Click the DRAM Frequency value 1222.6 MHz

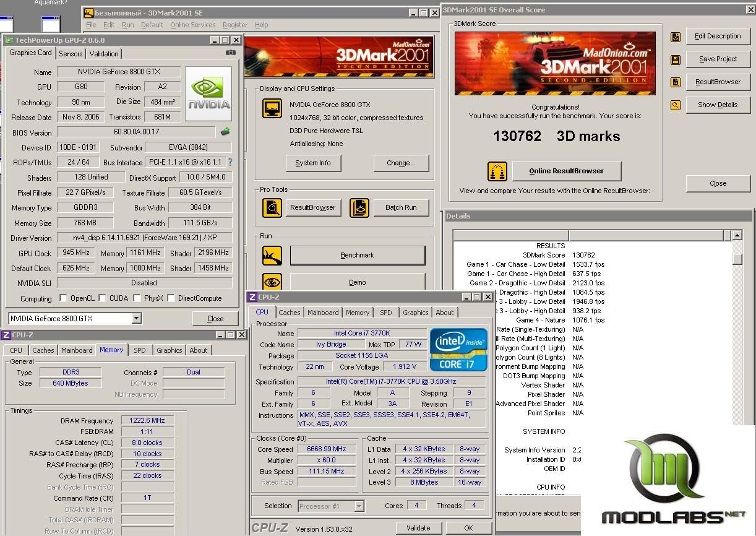coord(147,421)
